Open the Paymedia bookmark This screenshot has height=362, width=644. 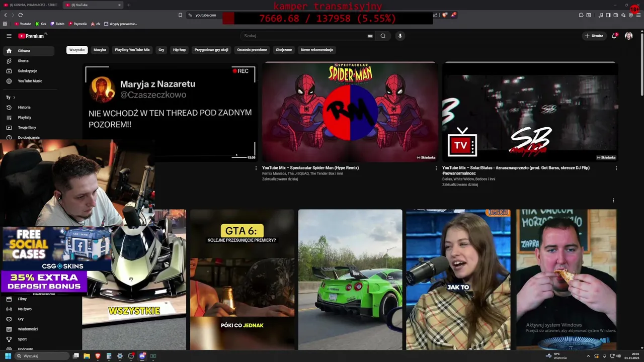pyautogui.click(x=77, y=24)
